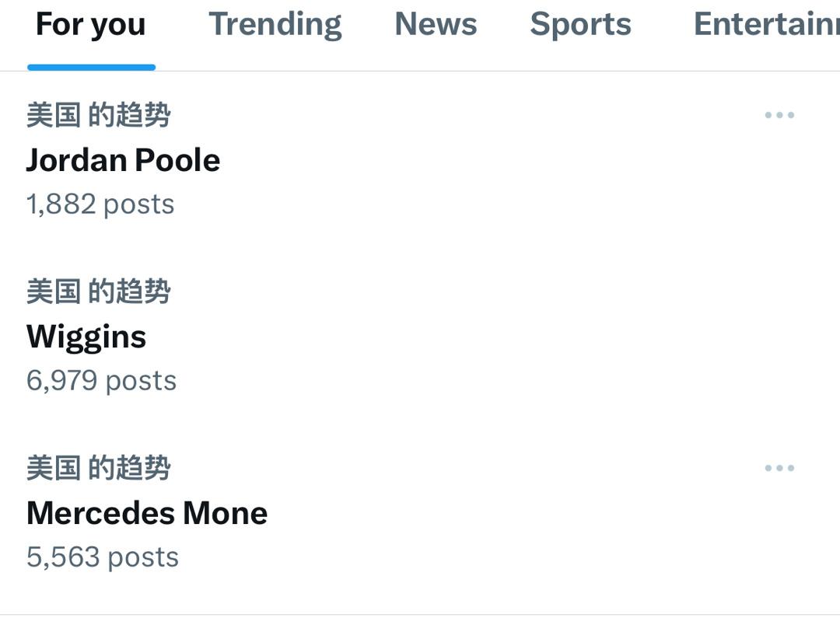Image resolution: width=840 pixels, height=625 pixels.
Task: Select the partially visible Entertainment tab
Action: pos(766,25)
